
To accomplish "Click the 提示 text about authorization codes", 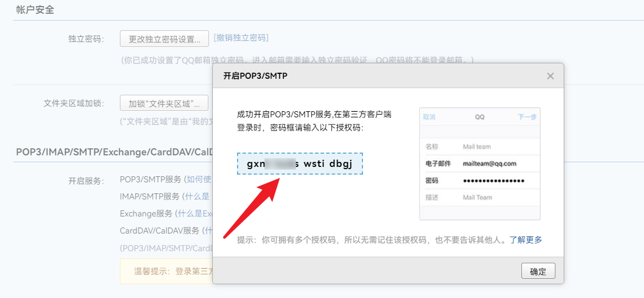I will pos(372,240).
